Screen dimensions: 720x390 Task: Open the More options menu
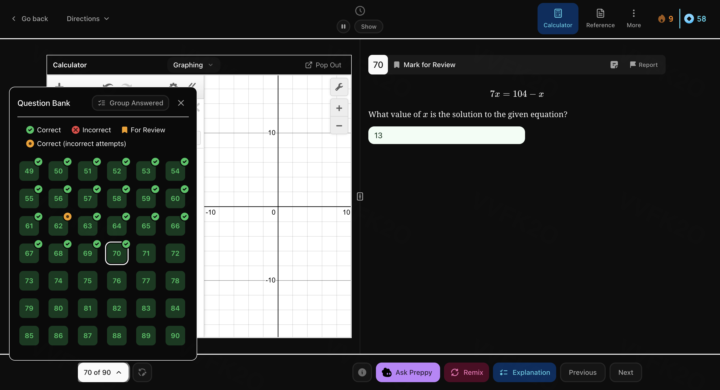tap(633, 19)
